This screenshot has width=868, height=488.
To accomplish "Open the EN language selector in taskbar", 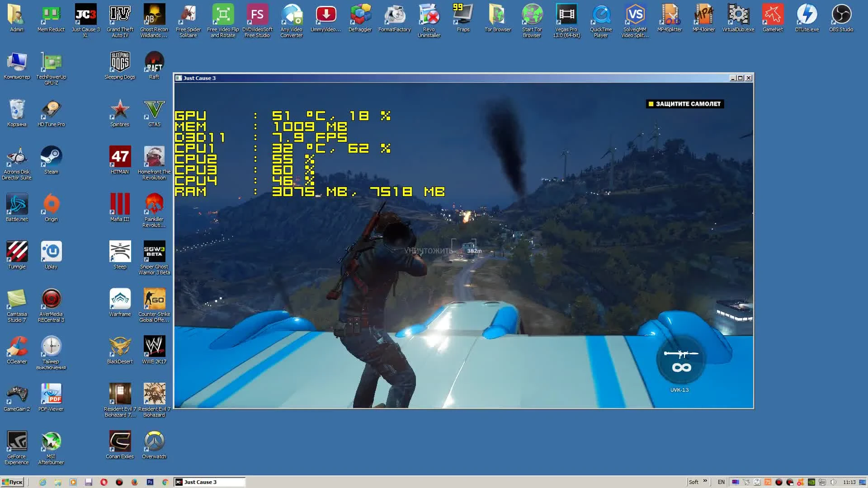I will coord(722,482).
